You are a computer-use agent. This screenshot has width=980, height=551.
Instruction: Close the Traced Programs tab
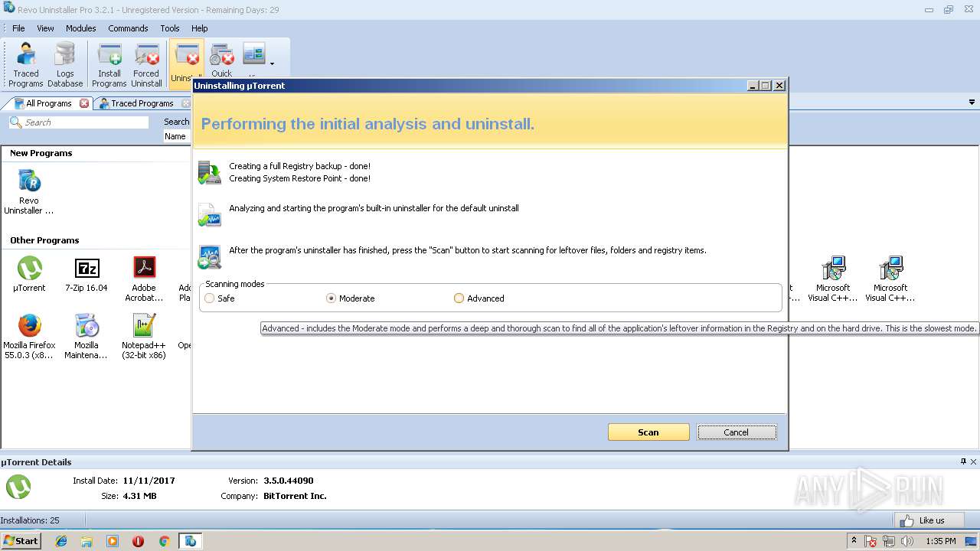tap(185, 103)
